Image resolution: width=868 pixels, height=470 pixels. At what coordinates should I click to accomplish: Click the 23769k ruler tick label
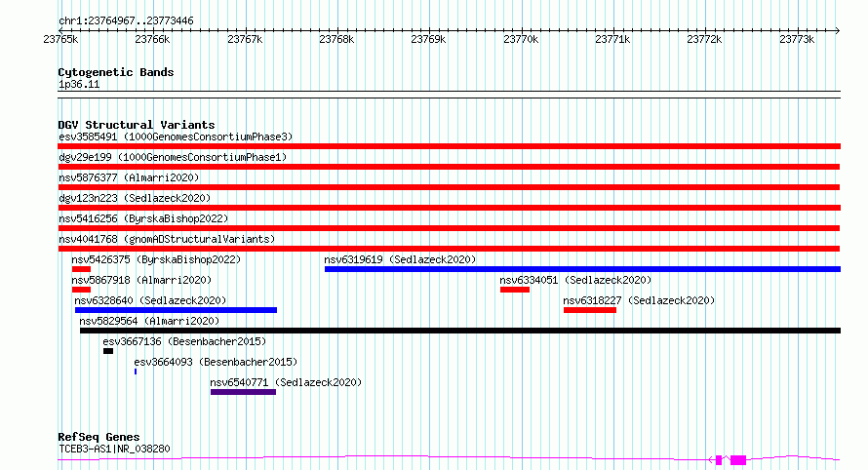(x=428, y=39)
